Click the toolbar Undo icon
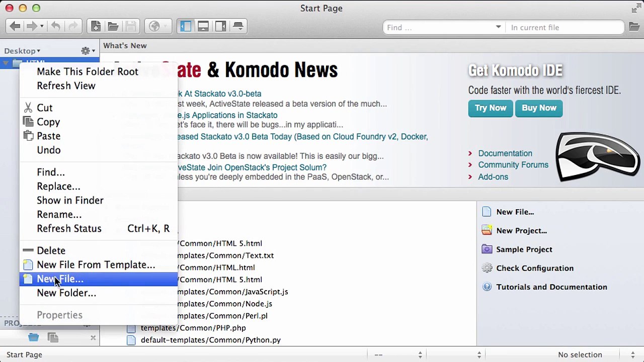The height and width of the screenshot is (362, 644). tap(56, 26)
